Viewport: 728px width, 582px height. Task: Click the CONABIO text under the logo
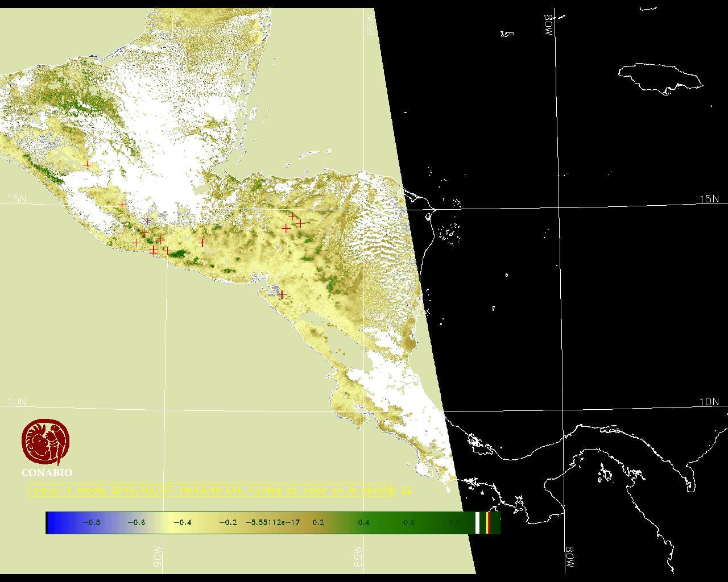(x=47, y=473)
